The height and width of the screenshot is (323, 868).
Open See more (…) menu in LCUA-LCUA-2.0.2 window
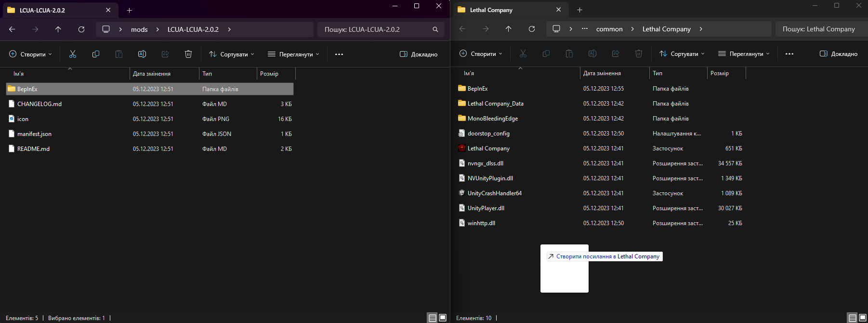(339, 54)
